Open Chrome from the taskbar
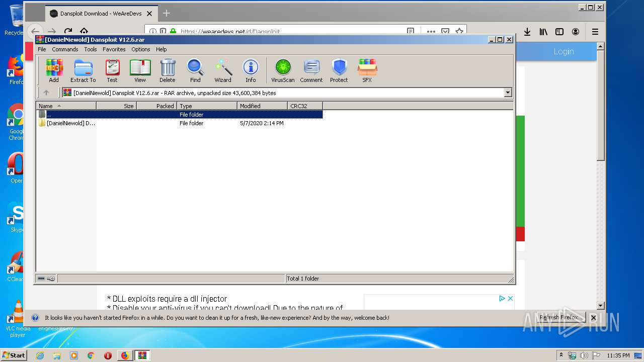644x362 pixels. (x=91, y=355)
